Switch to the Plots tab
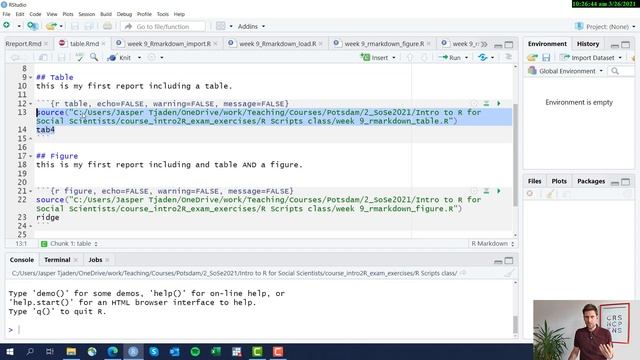The width and height of the screenshot is (640, 360). 559,181
